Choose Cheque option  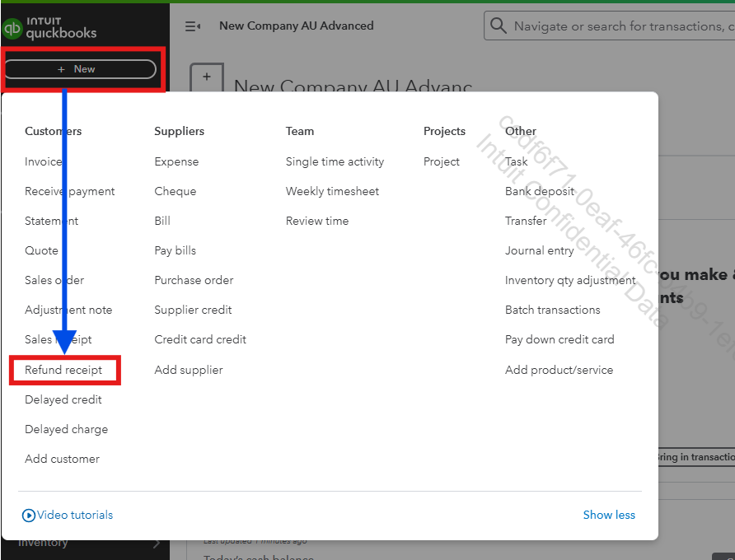(x=176, y=191)
